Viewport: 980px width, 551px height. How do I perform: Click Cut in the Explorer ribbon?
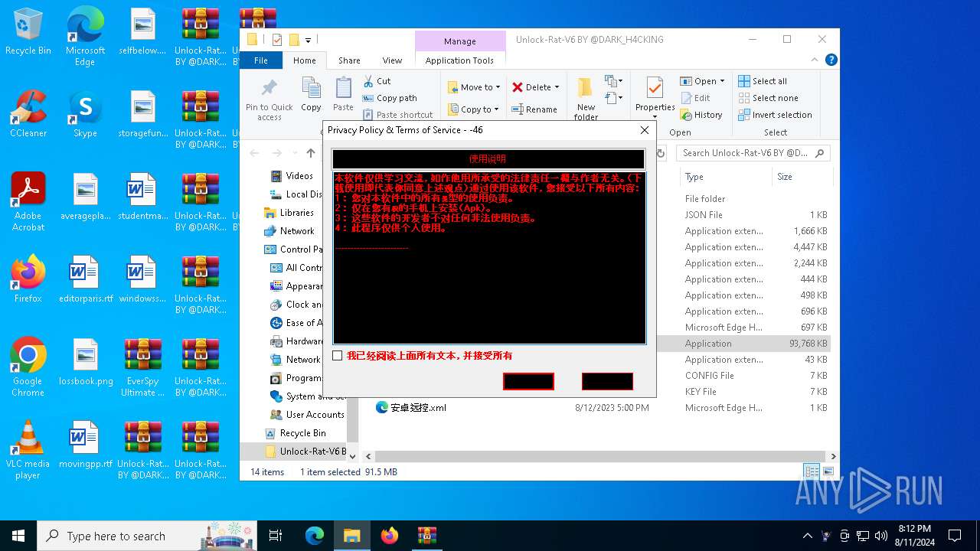coord(377,81)
